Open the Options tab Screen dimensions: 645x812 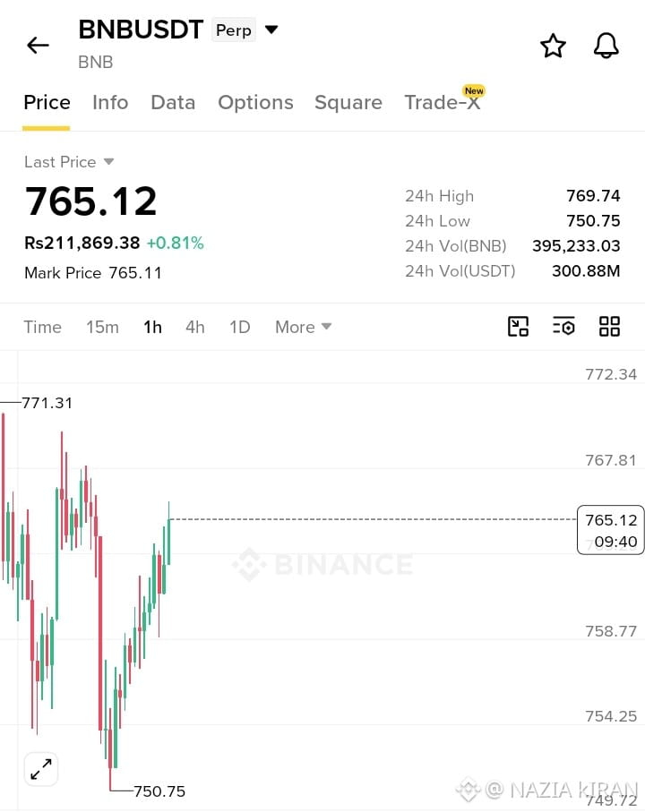click(255, 103)
